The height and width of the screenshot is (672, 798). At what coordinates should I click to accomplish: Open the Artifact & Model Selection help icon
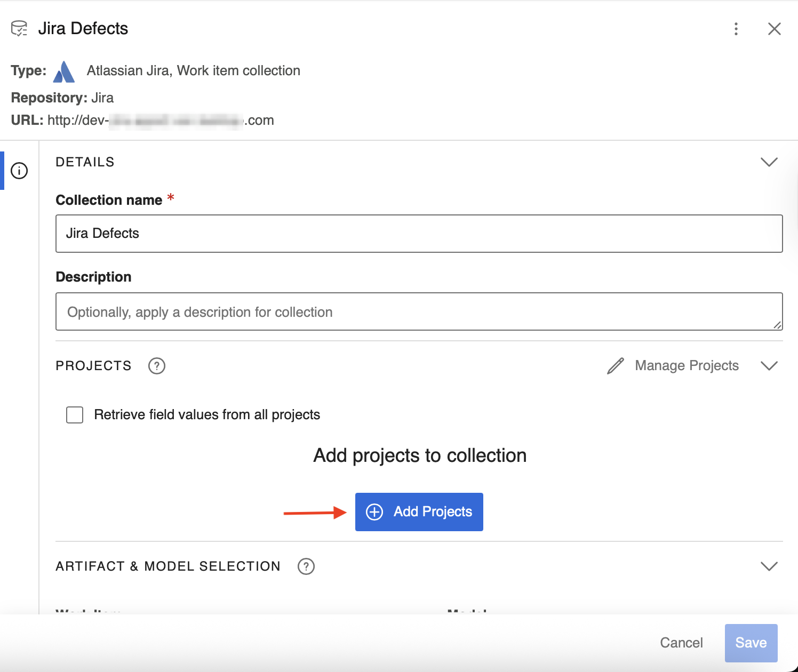[306, 566]
